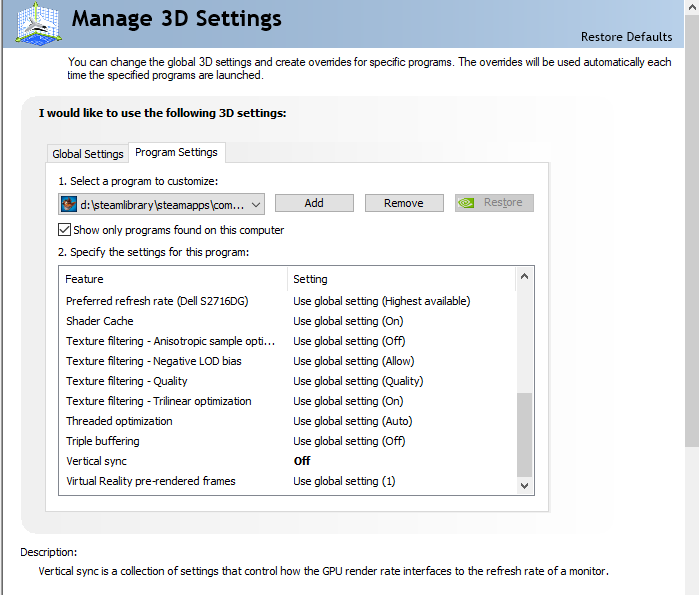
Task: Open the program selection dropdown
Action: [x=257, y=203]
